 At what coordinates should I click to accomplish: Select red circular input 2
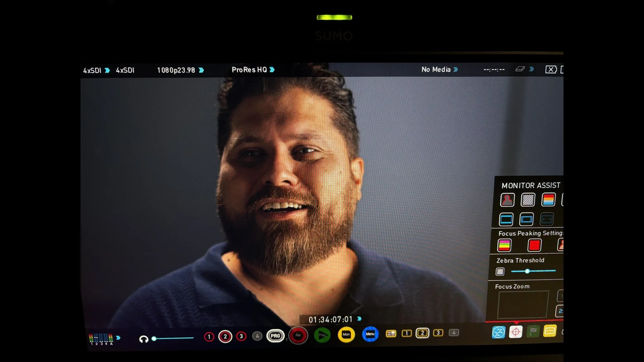pos(225,337)
